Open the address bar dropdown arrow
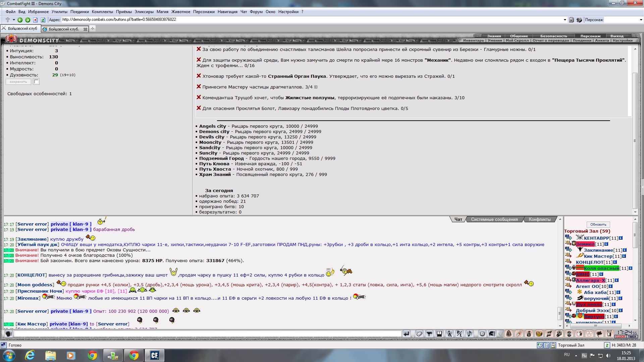The height and width of the screenshot is (362, 644). tap(565, 20)
